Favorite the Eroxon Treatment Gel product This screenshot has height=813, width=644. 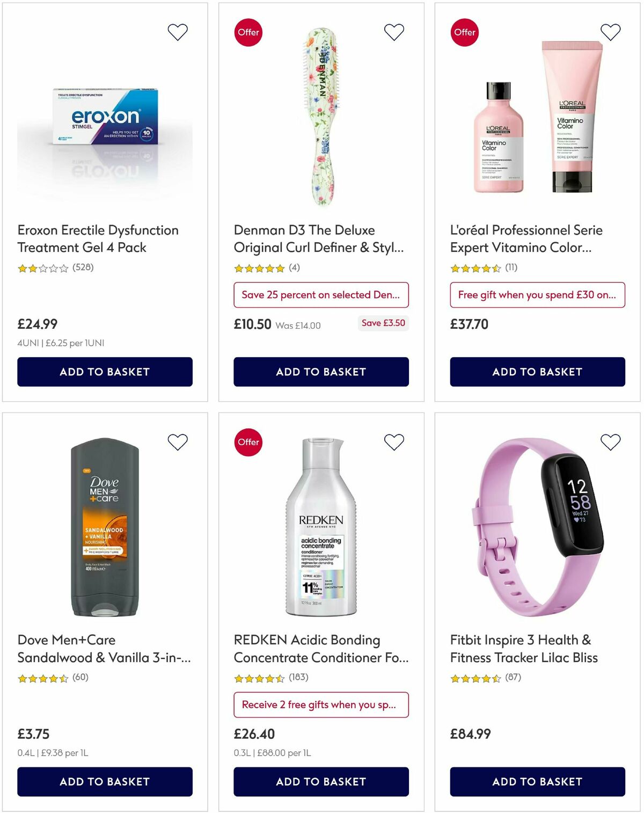tap(178, 32)
